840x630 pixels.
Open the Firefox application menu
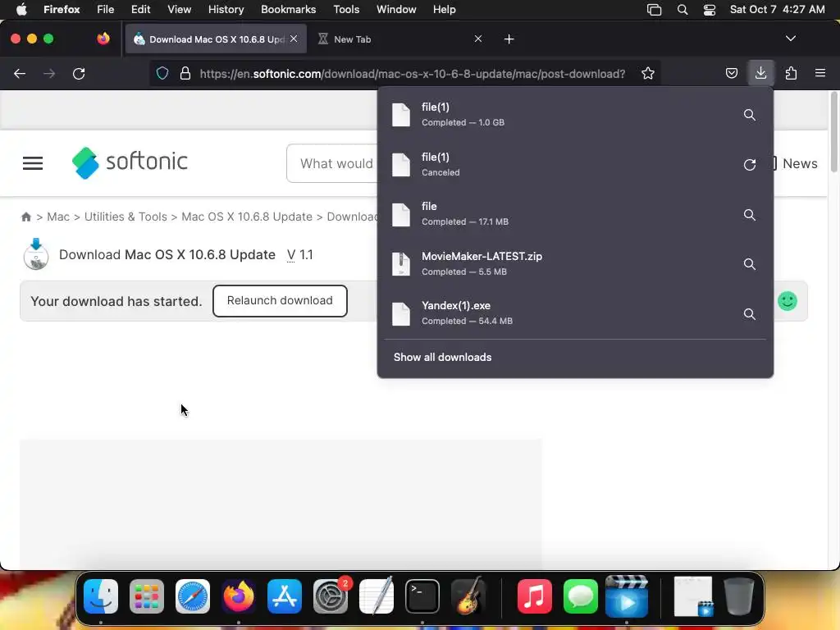820,73
